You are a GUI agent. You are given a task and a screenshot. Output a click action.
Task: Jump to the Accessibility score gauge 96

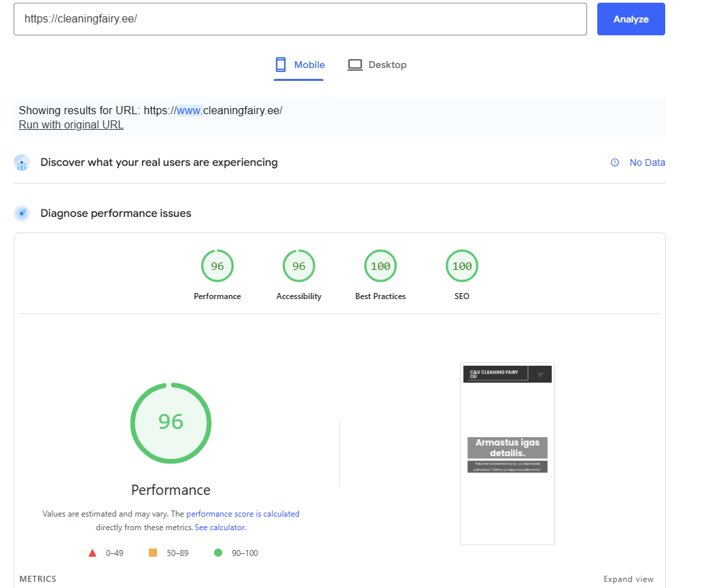(x=299, y=266)
